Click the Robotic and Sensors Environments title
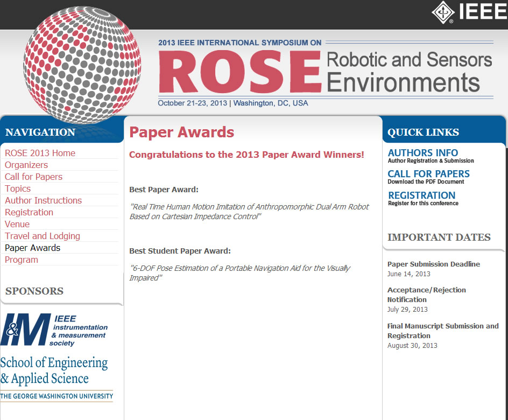Viewport: 508px width, 420px height. (409, 72)
